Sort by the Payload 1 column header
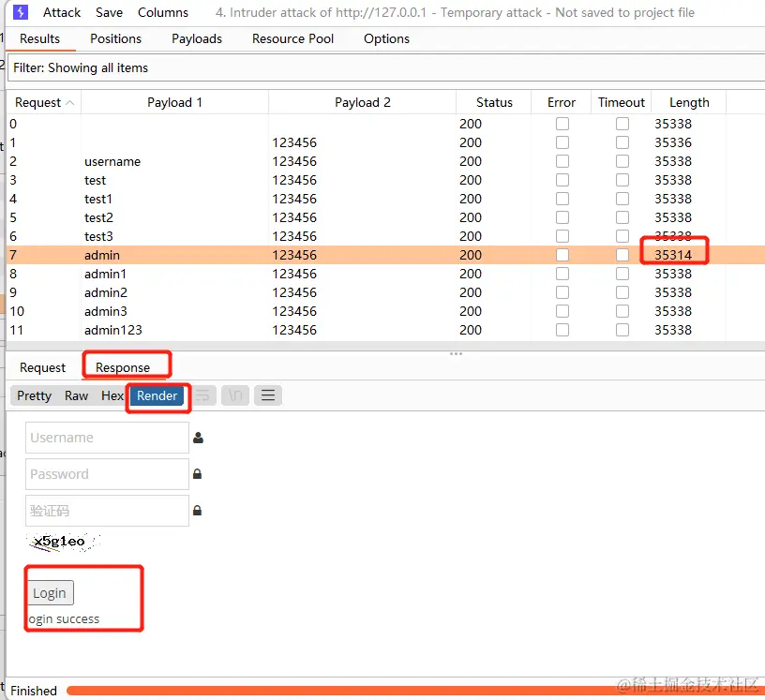 point(174,102)
